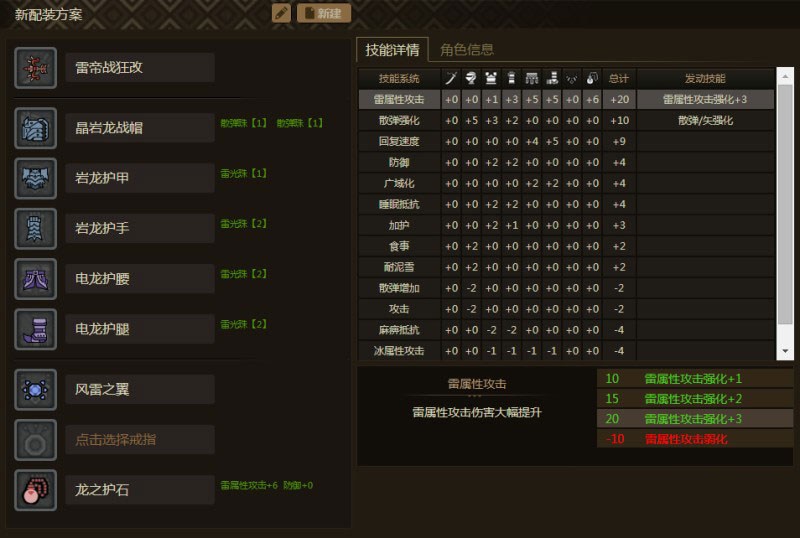Screen dimensions: 800x538
Task: Select the 睡眠抵抗 skill row
Action: point(566,204)
